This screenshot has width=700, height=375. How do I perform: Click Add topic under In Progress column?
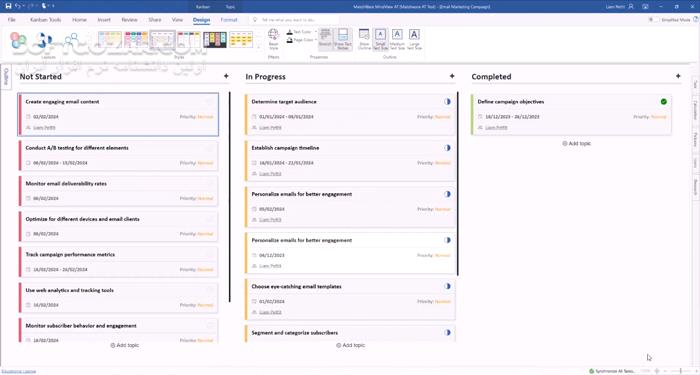pos(350,345)
